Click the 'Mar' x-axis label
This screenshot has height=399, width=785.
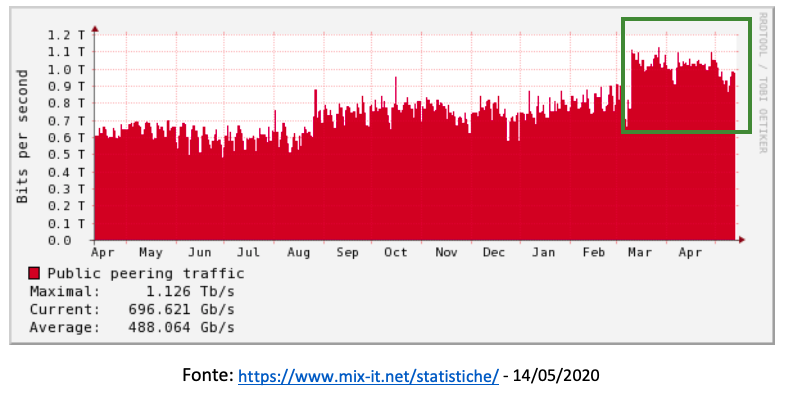pos(640,252)
